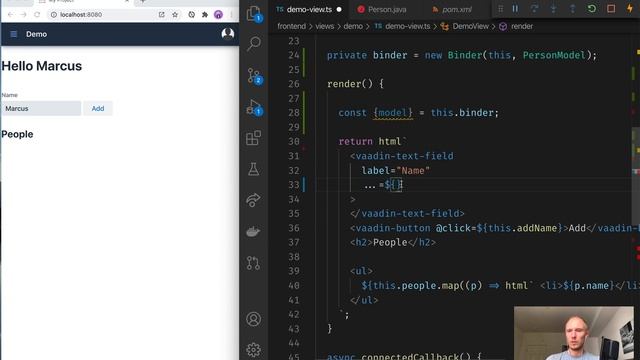Click the Add button
Viewport: 640px width, 360px height.
[98, 109]
